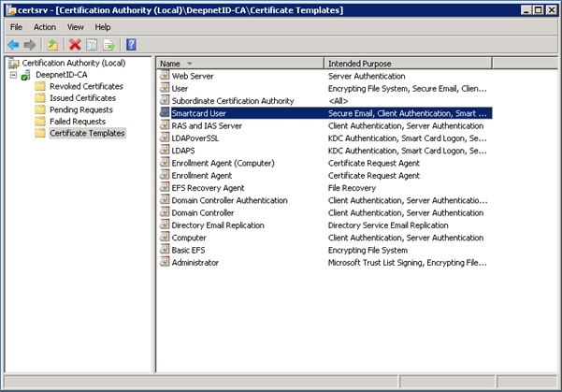Open the Pending Requests folder
The height and width of the screenshot is (392, 562).
(x=80, y=109)
